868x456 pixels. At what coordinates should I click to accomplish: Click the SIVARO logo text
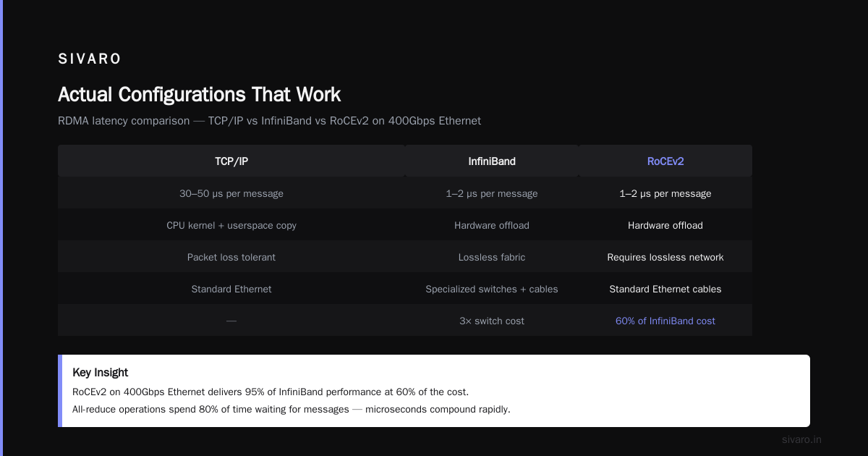(89, 59)
